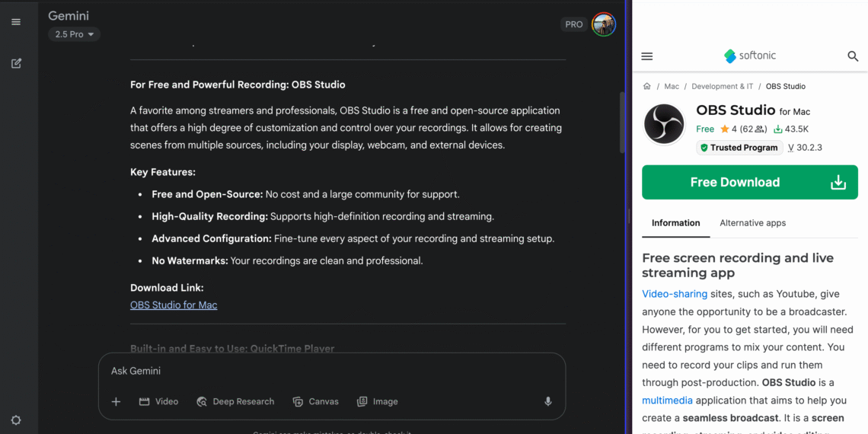
Task: Click the Trusted Program badge
Action: (739, 148)
